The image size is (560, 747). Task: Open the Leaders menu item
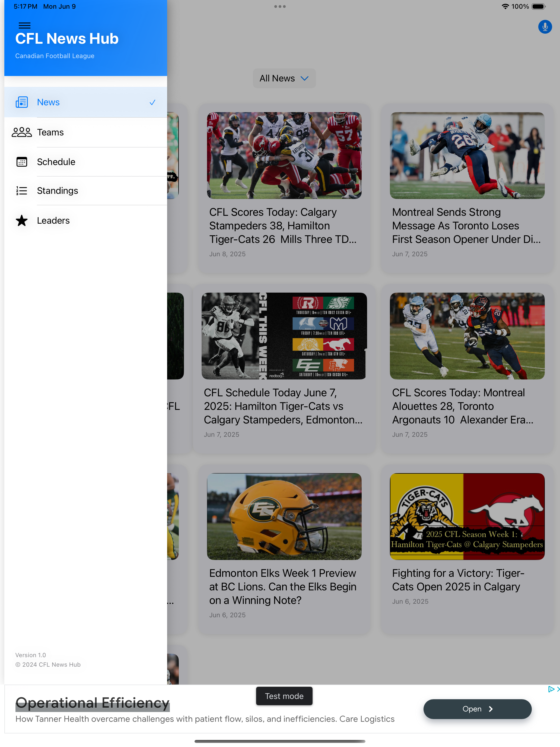(x=86, y=220)
